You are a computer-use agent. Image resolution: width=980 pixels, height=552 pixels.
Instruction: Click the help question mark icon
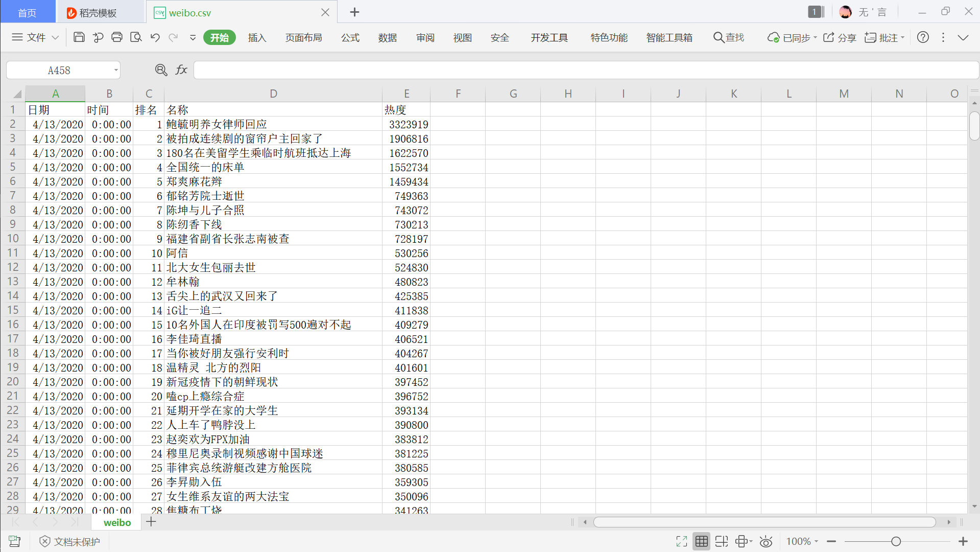coord(923,37)
